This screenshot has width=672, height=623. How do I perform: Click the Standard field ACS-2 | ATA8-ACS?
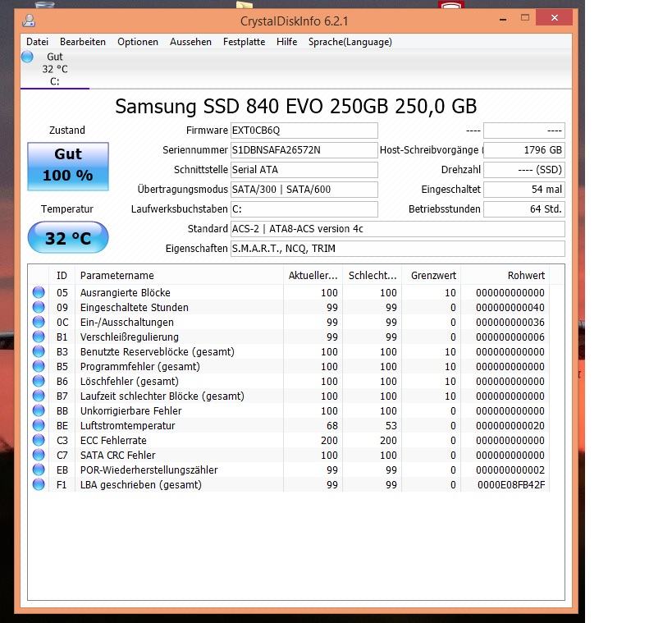(398, 229)
